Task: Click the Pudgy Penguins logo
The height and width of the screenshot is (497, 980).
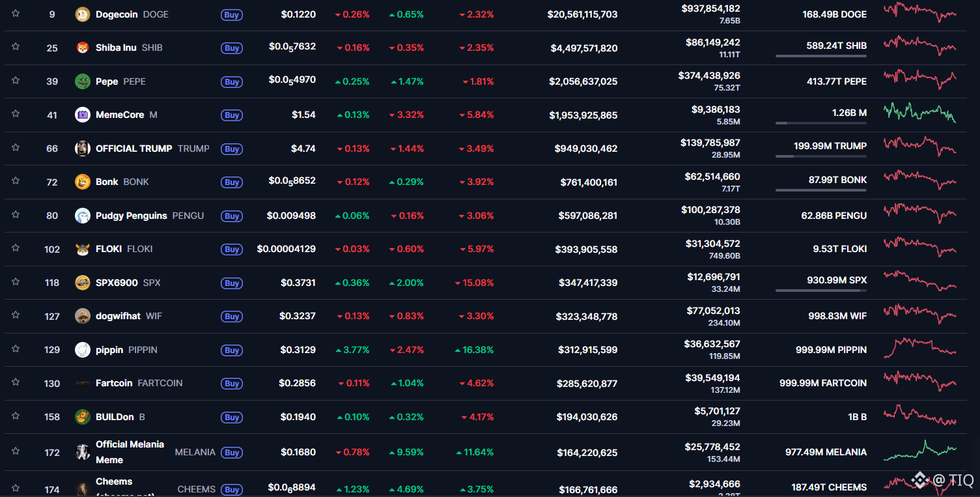Action: tap(83, 216)
